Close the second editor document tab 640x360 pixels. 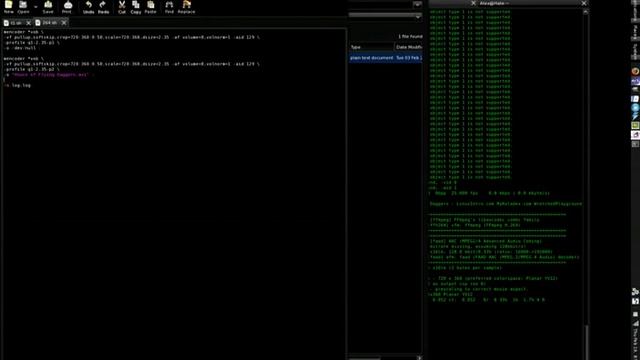(x=64, y=23)
